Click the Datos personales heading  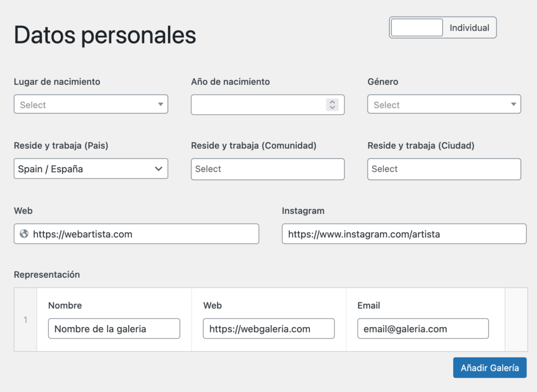click(105, 35)
